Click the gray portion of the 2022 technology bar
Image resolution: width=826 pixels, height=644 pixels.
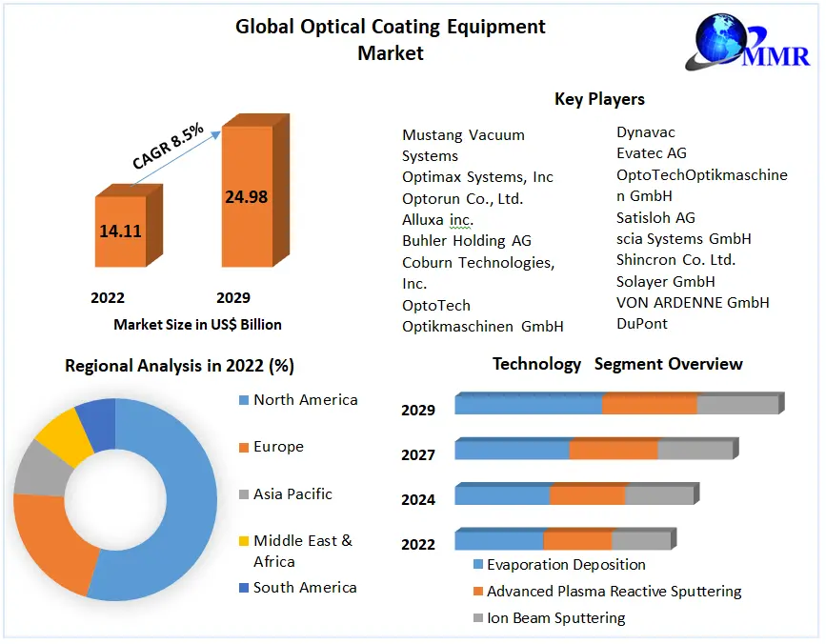640,541
